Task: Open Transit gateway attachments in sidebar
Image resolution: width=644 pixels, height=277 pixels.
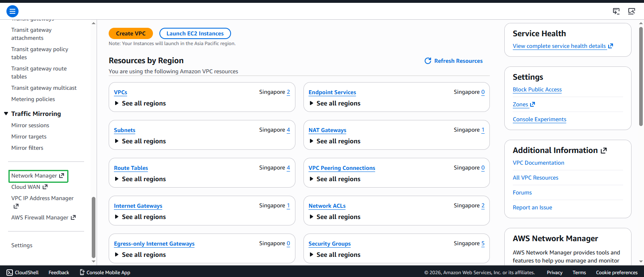Action: (x=31, y=34)
